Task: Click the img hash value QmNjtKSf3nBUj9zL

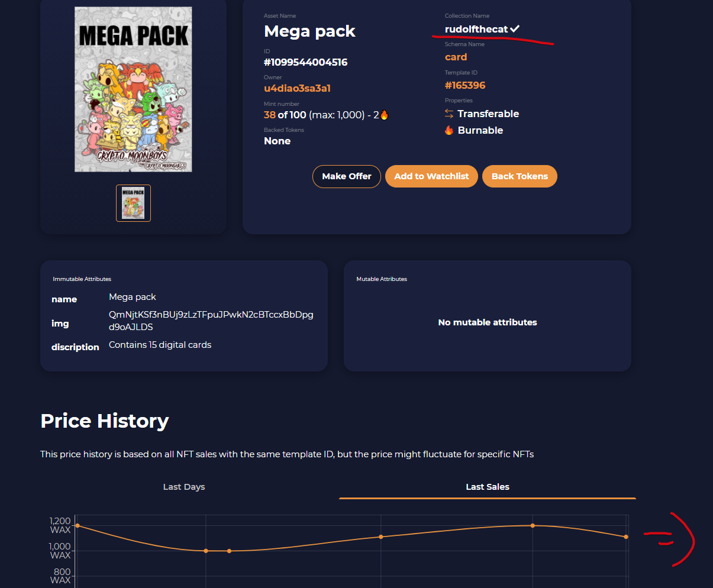Action: coord(211,321)
